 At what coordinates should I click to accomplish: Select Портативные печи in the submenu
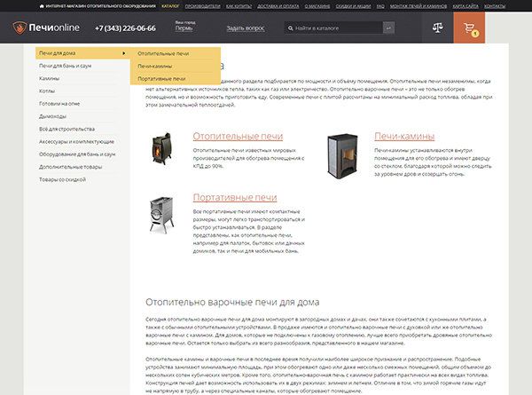(161, 78)
